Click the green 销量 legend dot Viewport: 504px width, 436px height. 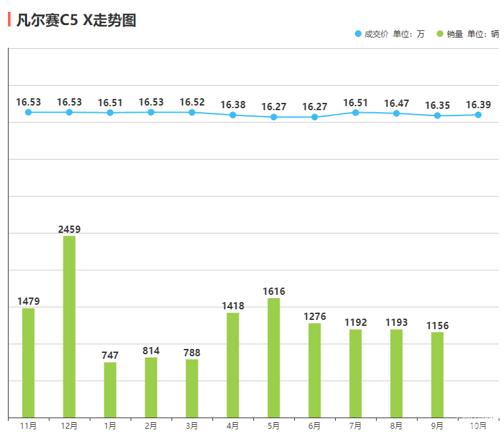coord(440,34)
